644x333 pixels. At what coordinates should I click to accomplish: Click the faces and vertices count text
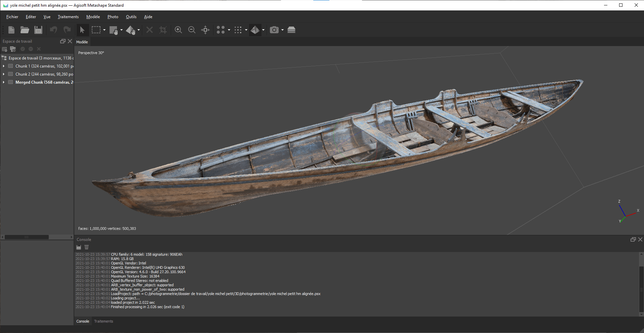click(107, 228)
